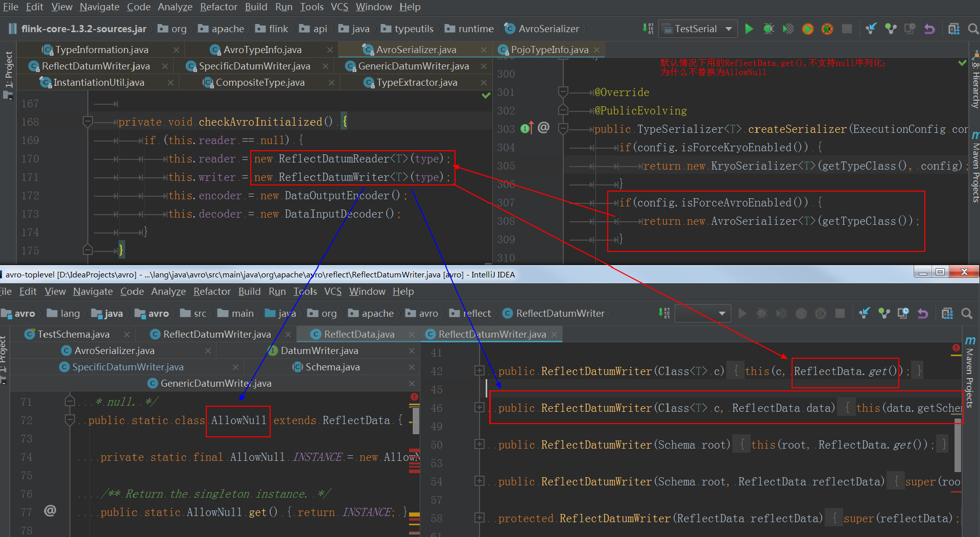Image resolution: width=980 pixels, height=537 pixels.
Task: Click green check inspection indicator in PojoTypeInfo editor
Action: (962, 63)
